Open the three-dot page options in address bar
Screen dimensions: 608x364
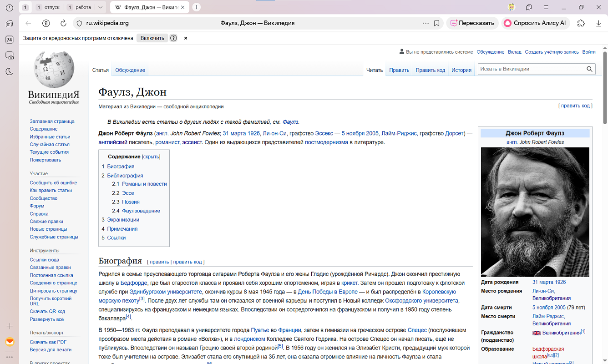[x=426, y=23]
